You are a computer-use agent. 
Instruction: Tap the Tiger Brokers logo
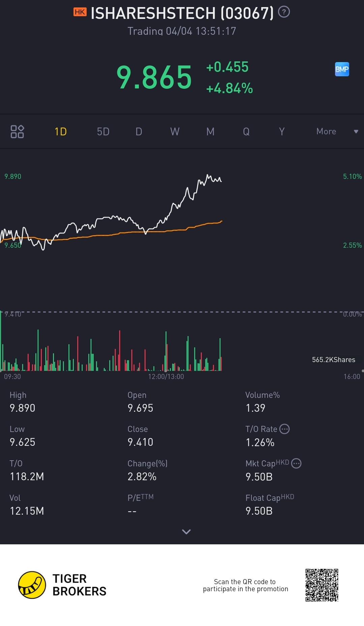coord(32,585)
